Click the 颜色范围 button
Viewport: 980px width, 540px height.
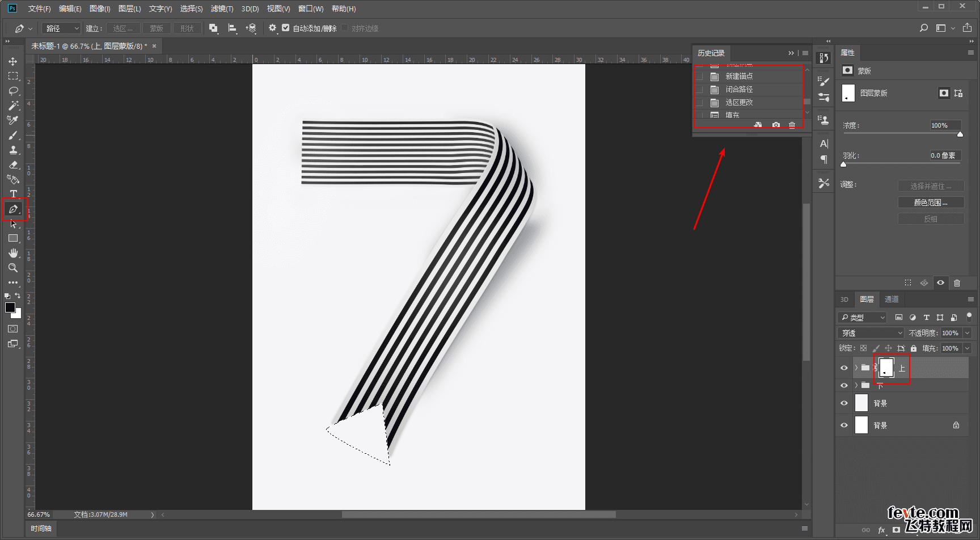[930, 202]
